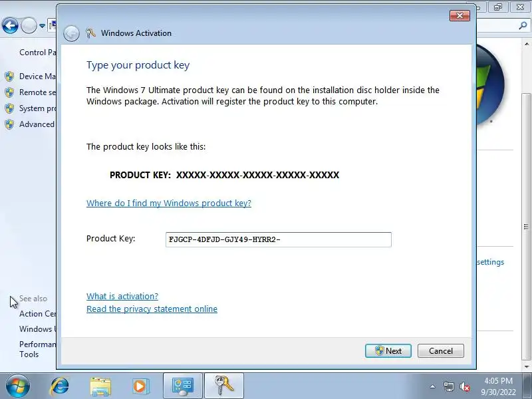Image resolution: width=532 pixels, height=399 pixels.
Task: Click shield icon beside Remote settings
Action: coord(9,92)
